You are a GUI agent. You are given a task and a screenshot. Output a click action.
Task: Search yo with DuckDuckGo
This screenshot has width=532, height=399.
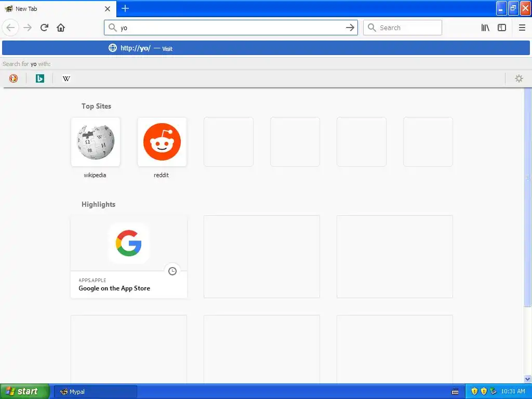coord(13,78)
